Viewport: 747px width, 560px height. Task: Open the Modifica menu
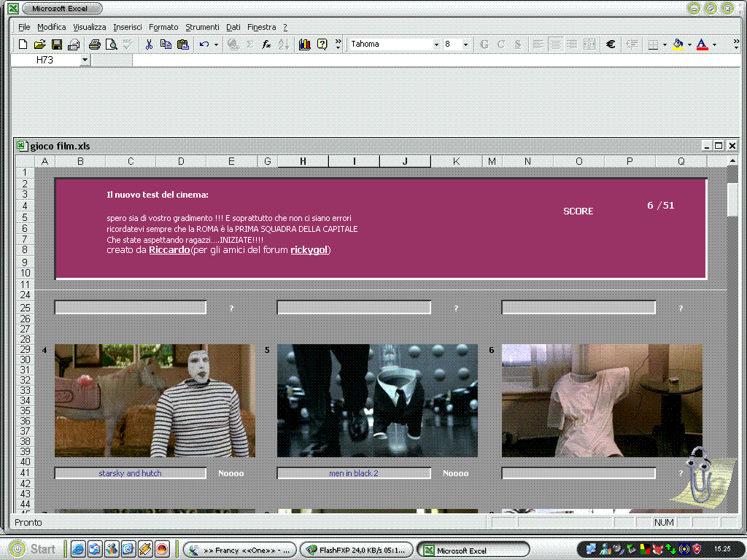(52, 27)
